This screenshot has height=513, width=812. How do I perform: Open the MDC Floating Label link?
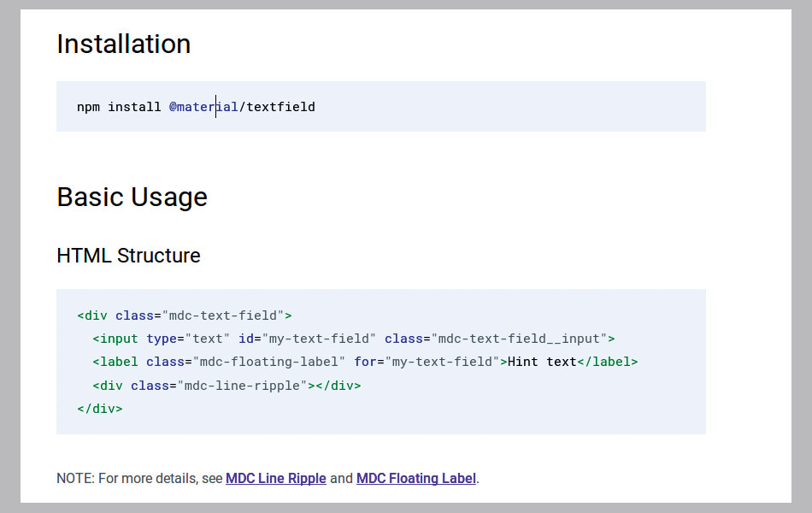click(x=415, y=478)
